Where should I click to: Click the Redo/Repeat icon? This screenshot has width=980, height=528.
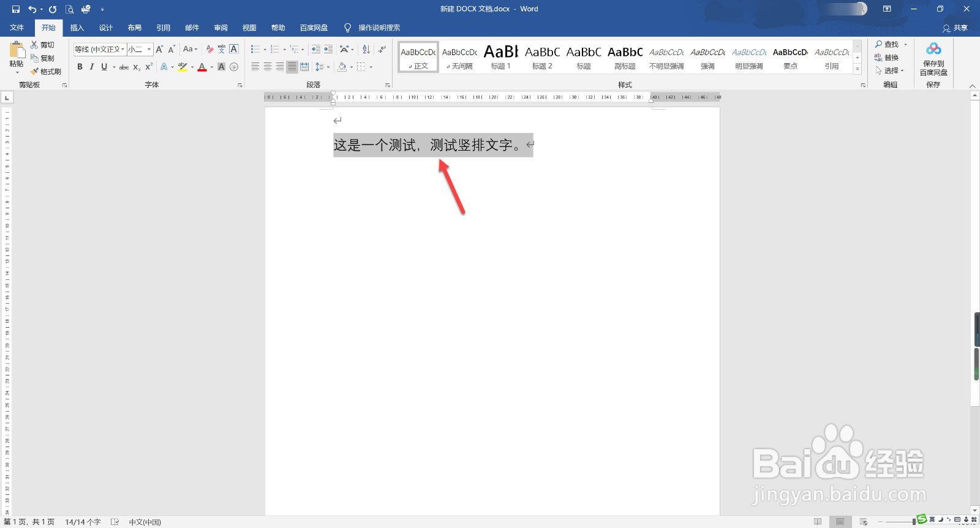tap(53, 9)
